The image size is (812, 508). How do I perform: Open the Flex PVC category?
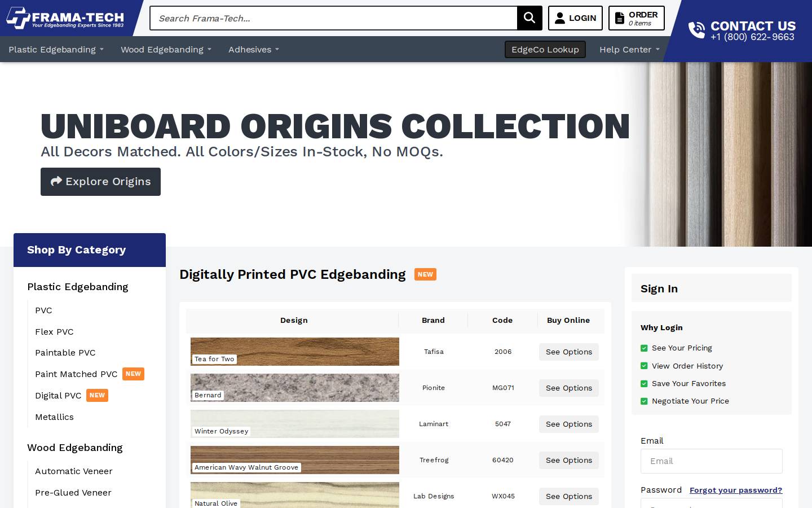coord(54,332)
